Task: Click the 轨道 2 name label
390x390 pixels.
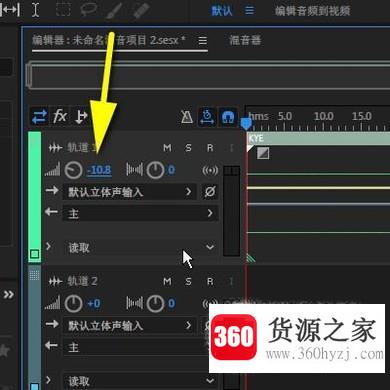Action: point(82,281)
